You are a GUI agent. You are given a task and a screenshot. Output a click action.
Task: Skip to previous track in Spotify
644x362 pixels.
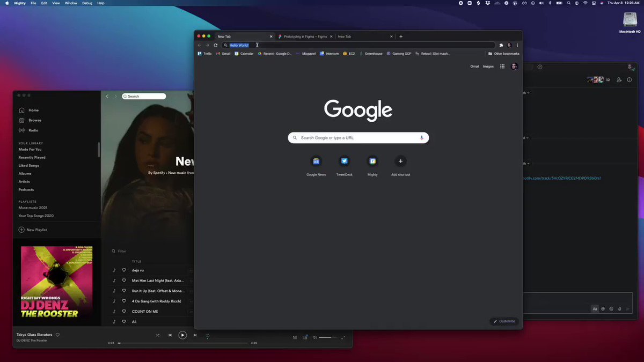coord(170,335)
